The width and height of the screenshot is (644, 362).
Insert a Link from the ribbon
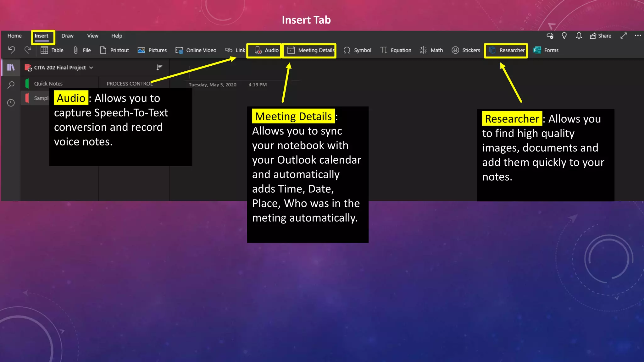(235, 50)
